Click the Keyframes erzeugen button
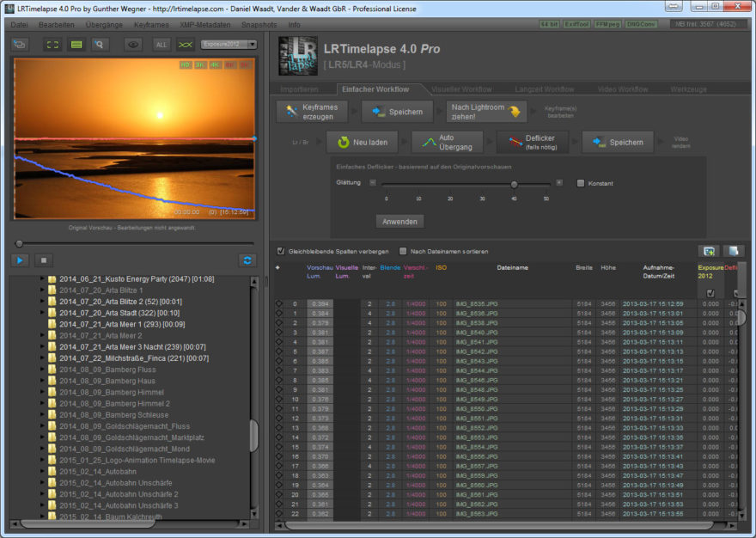The width and height of the screenshot is (756, 538). (312, 112)
